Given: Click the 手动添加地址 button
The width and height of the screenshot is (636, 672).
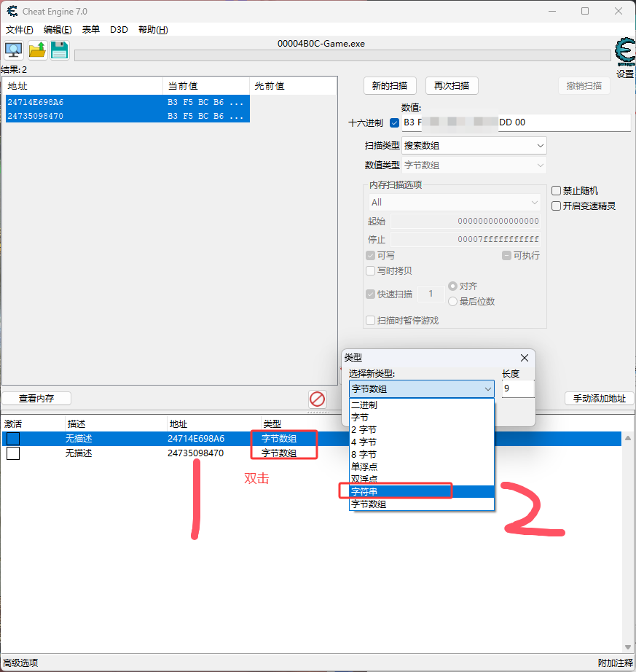Looking at the screenshot, I should [x=599, y=399].
